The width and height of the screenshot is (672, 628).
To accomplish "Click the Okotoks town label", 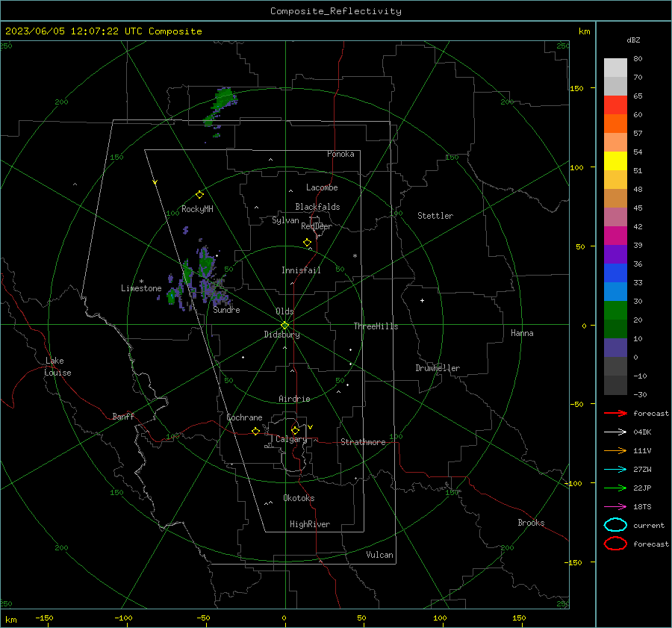I will [299, 498].
